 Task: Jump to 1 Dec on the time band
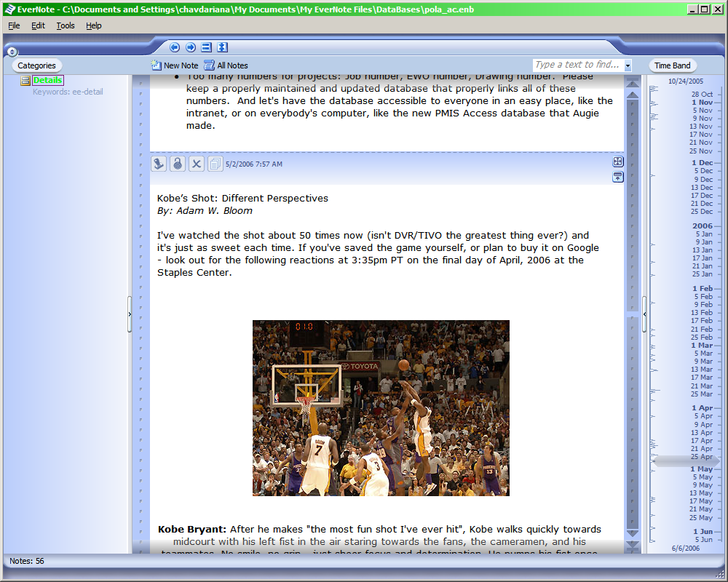702,162
